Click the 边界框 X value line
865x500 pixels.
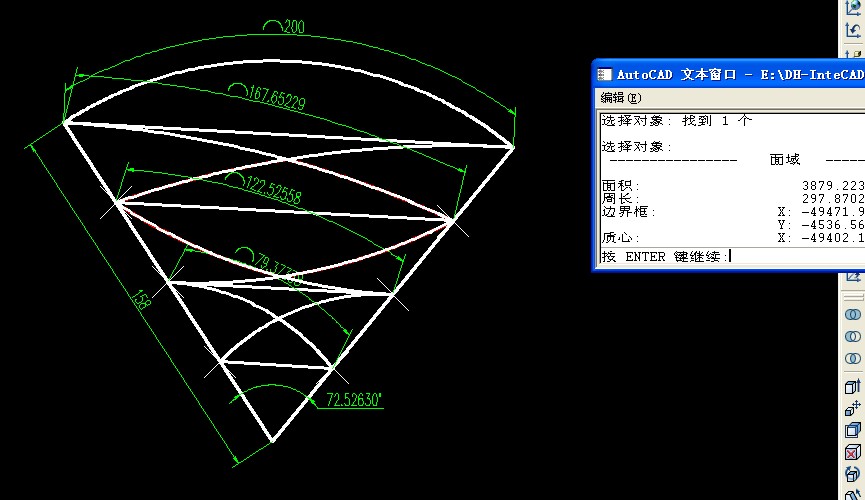point(733,212)
